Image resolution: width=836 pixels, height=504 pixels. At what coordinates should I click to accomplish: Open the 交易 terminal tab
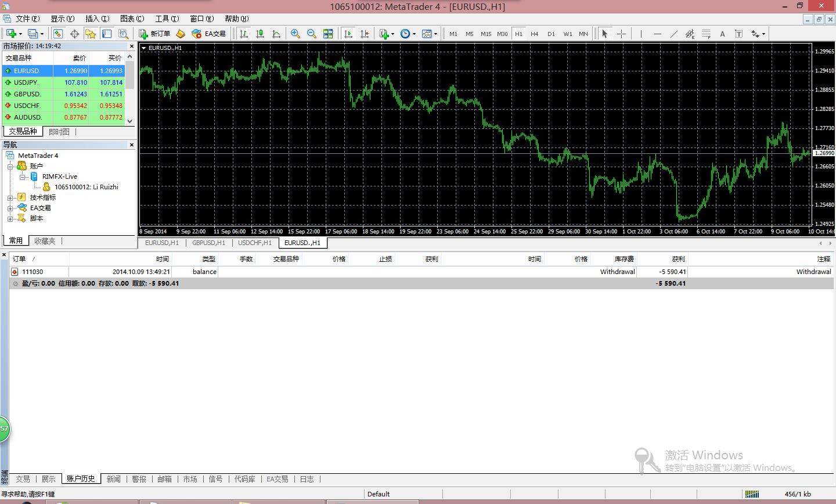23,479
